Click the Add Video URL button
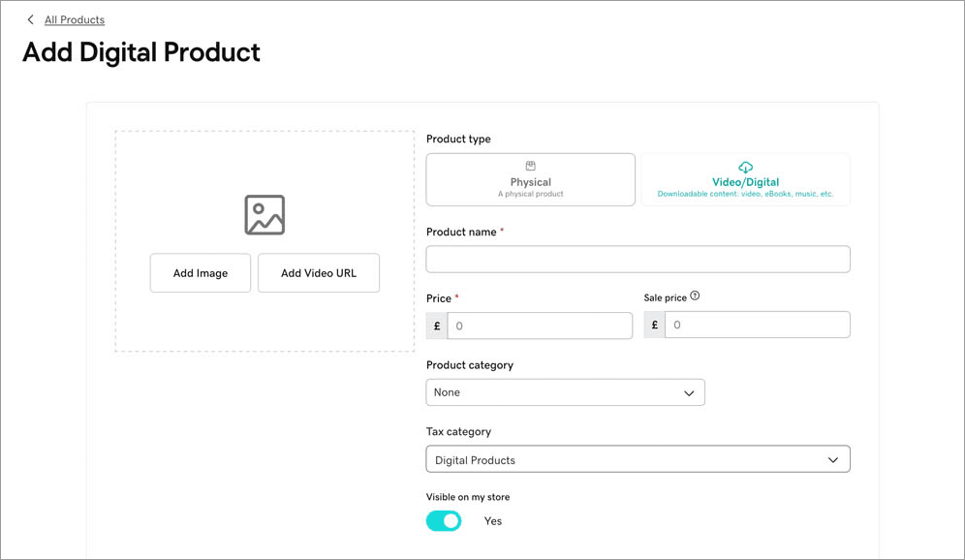 pos(318,272)
